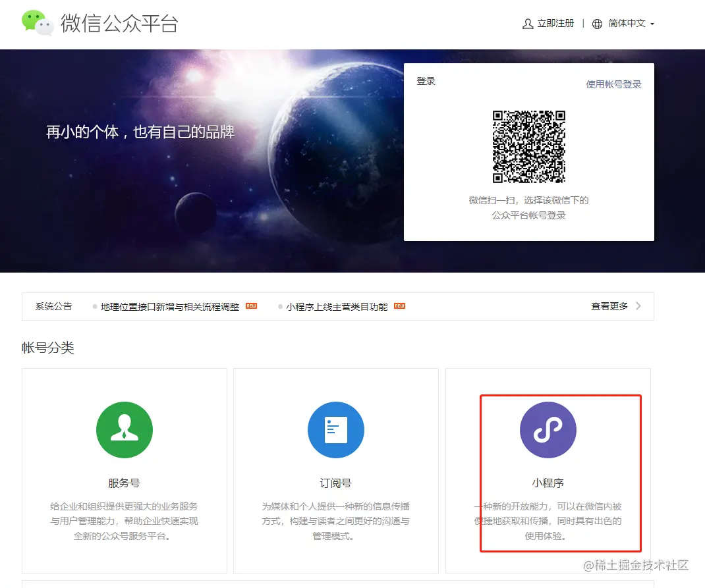Click the banner slogan 再小的个体，也有自己的品牌

tap(140, 132)
